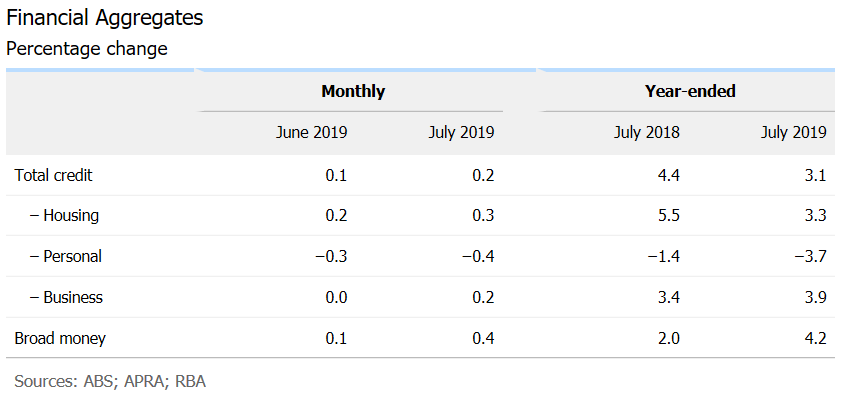Click the June 2019 column header

(x=311, y=132)
